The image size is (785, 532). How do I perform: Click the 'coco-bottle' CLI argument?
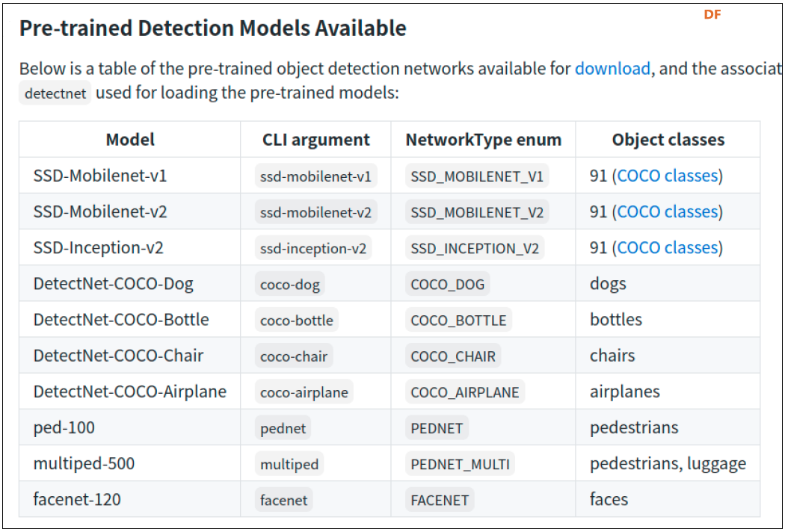[x=297, y=321]
